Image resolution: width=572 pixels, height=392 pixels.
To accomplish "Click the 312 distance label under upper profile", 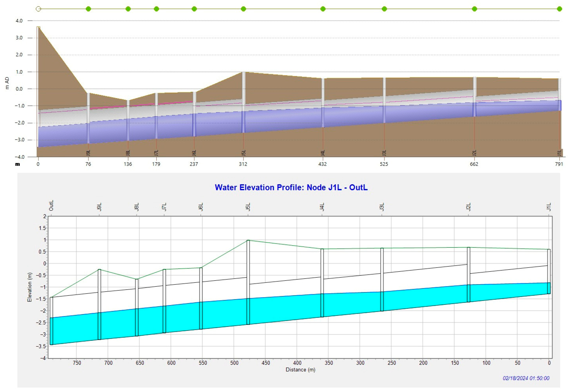I will 243,164.
